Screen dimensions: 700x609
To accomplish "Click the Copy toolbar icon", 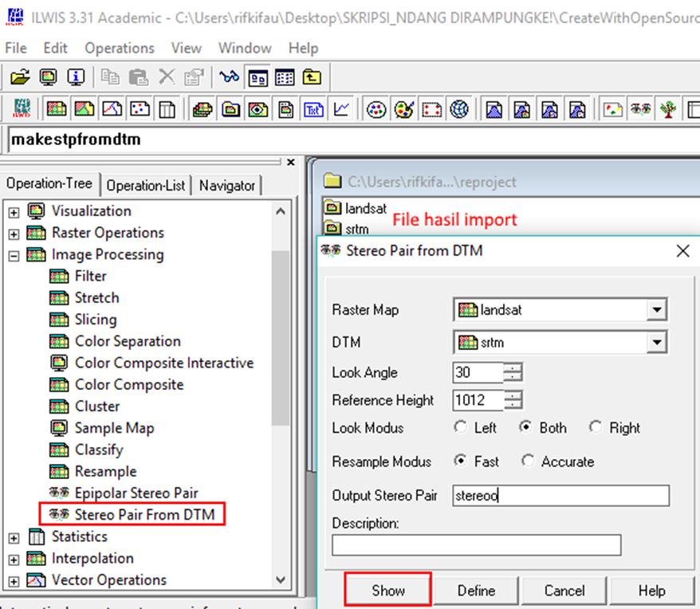I will coord(110,77).
